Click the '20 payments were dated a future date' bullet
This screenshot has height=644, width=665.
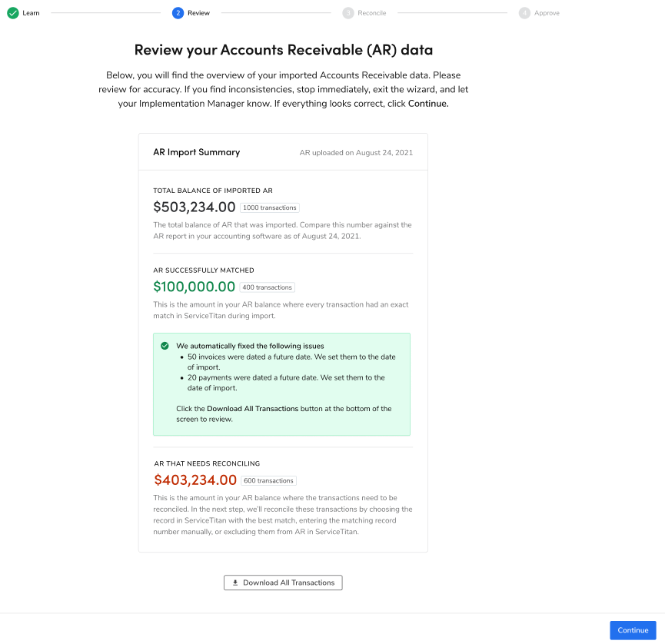(286, 383)
